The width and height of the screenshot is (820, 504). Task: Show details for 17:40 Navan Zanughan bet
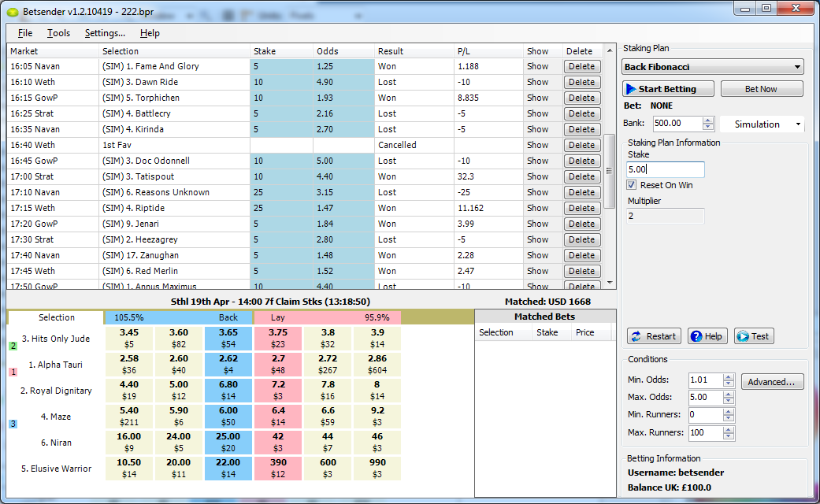[x=537, y=255]
